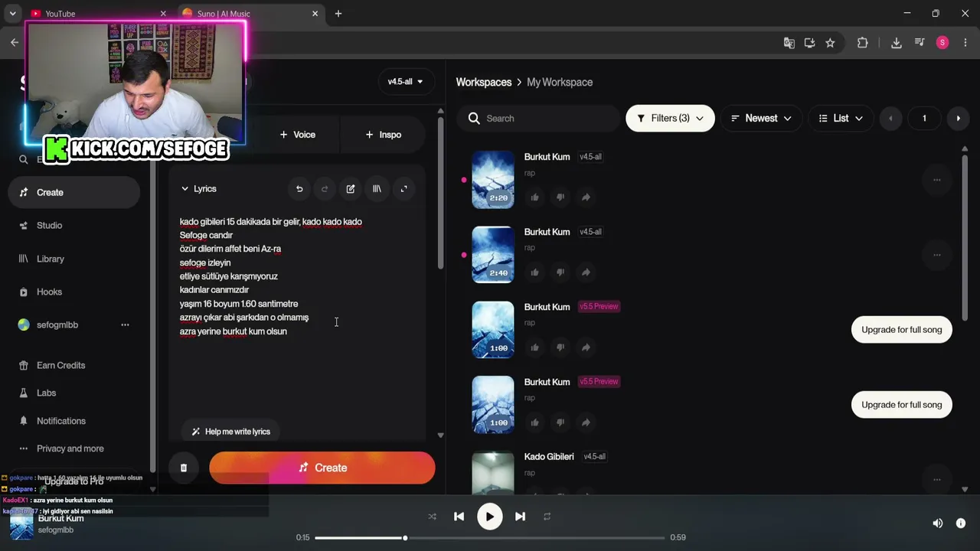
Task: Dislike the 2:40 Burkut Kum song
Action: click(x=560, y=272)
